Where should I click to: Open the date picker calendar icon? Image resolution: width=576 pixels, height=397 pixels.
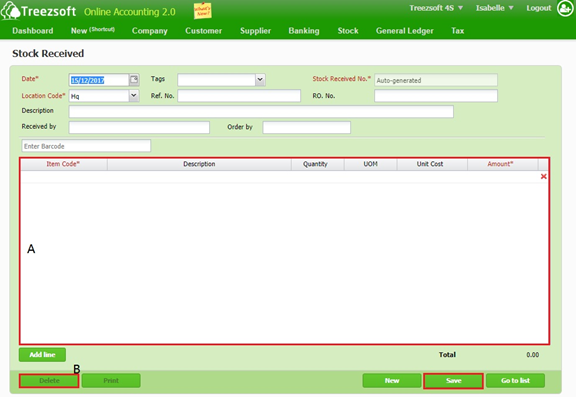[134, 79]
